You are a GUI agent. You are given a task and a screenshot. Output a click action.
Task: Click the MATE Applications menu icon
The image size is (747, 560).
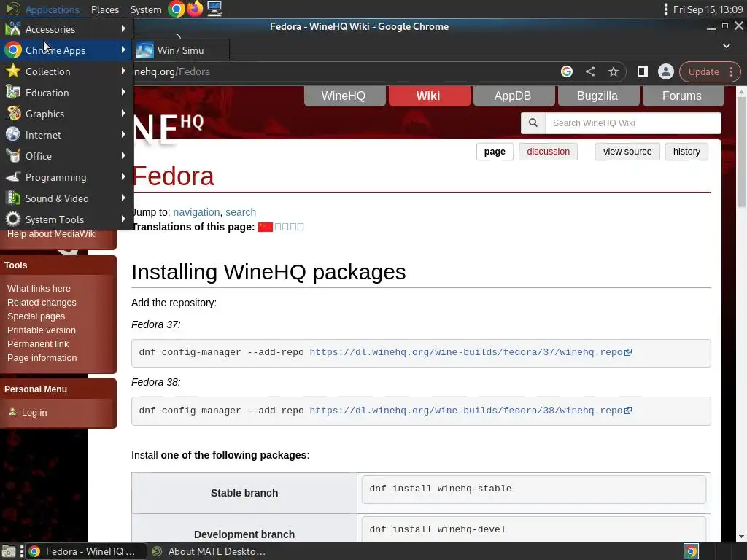coord(13,9)
